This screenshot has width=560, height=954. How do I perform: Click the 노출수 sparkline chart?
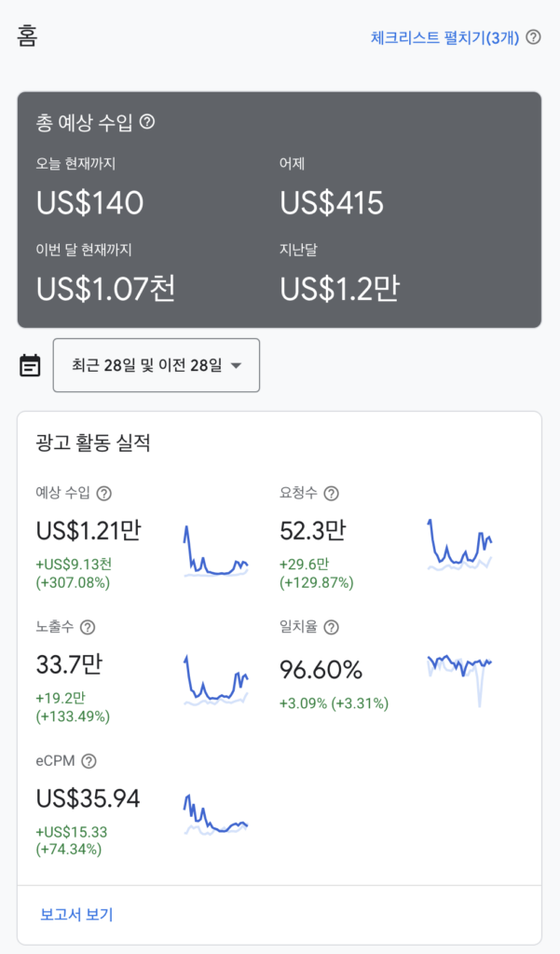[216, 680]
